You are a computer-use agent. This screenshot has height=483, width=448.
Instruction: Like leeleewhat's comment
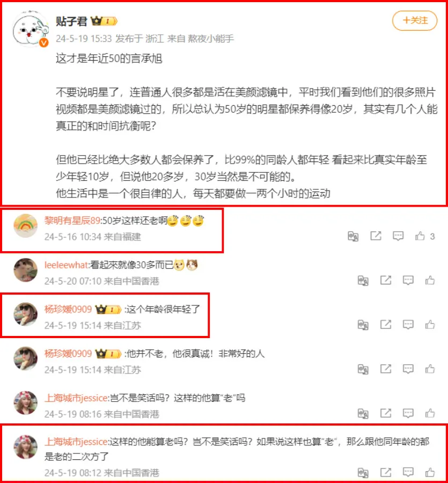click(x=430, y=280)
